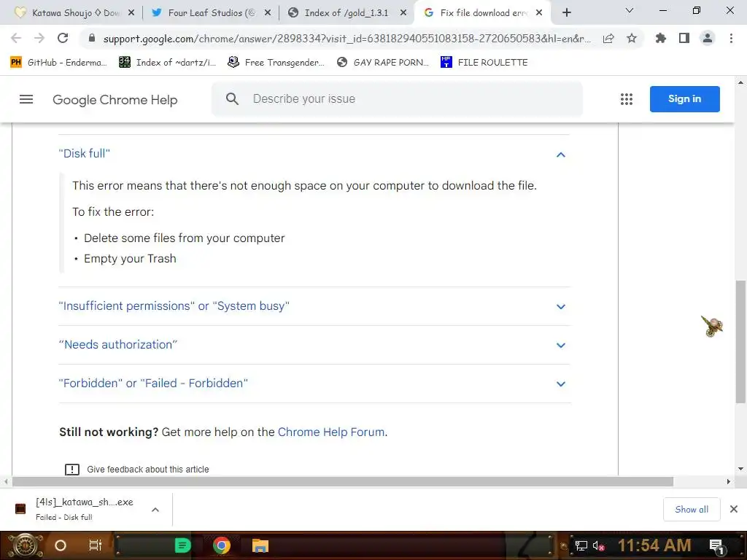Viewport: 747px width, 560px height.
Task: Click Give feedback about this article
Action: coord(147,470)
